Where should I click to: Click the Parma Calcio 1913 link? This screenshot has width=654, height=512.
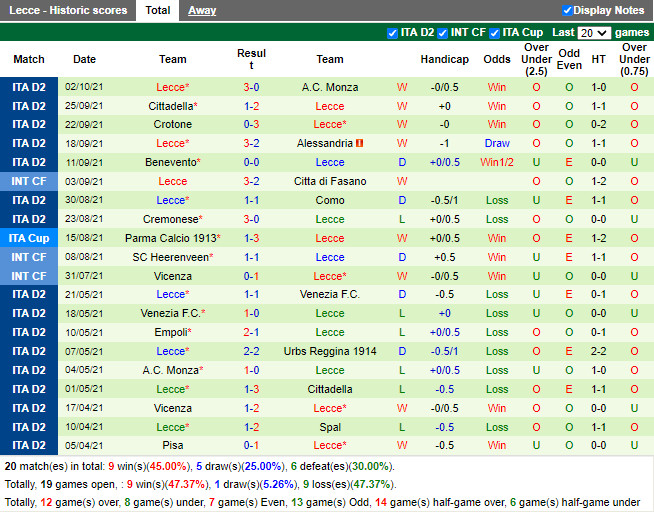pyautogui.click(x=170, y=239)
